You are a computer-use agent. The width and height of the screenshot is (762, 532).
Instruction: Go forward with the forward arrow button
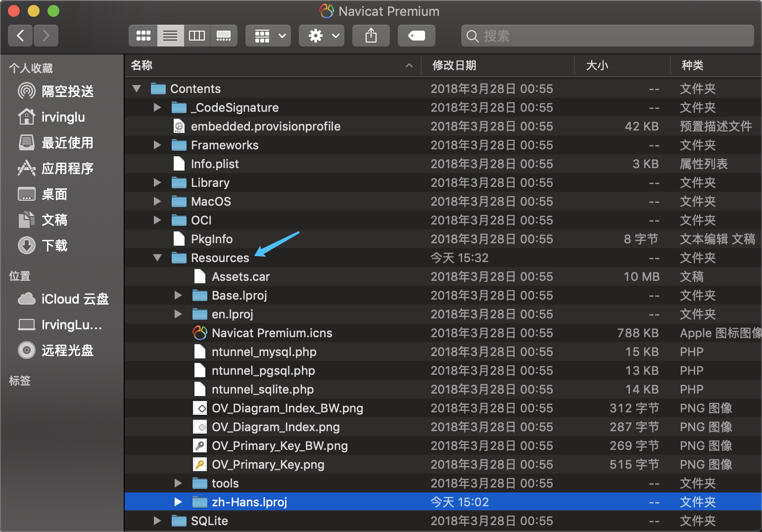pyautogui.click(x=46, y=36)
